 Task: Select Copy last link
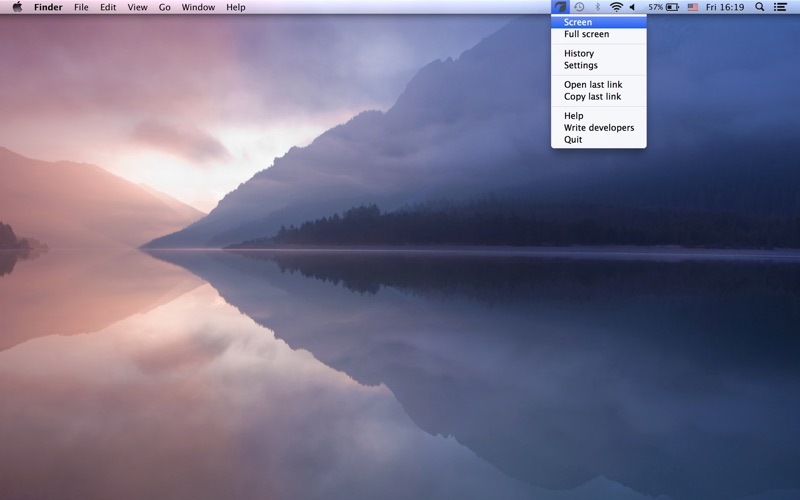tap(598, 96)
